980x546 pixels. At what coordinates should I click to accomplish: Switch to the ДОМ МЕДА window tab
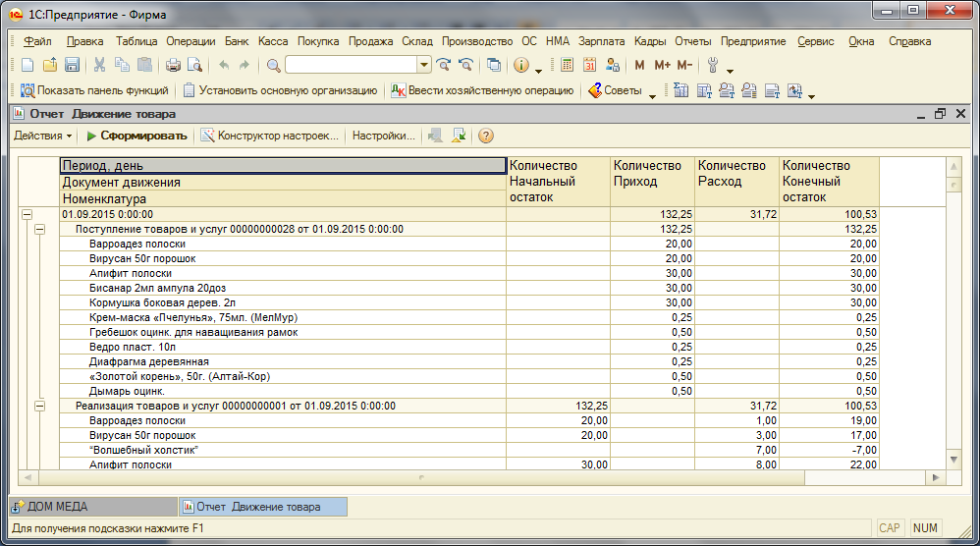(x=93, y=507)
